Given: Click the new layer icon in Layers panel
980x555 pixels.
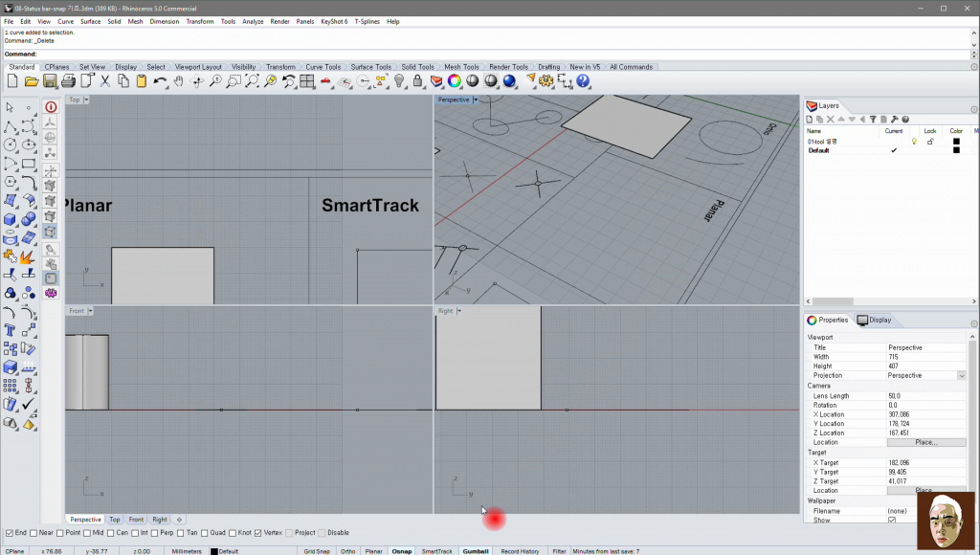Looking at the screenshot, I should pyautogui.click(x=810, y=120).
